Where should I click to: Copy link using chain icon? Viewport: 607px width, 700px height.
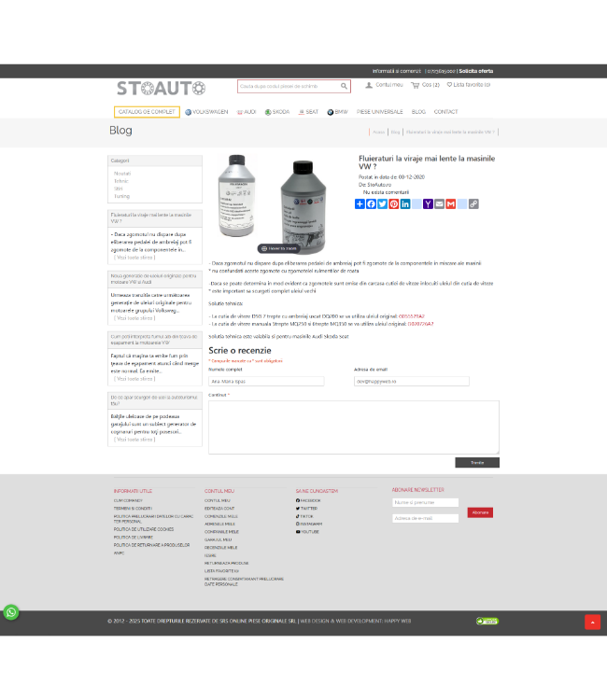(473, 204)
